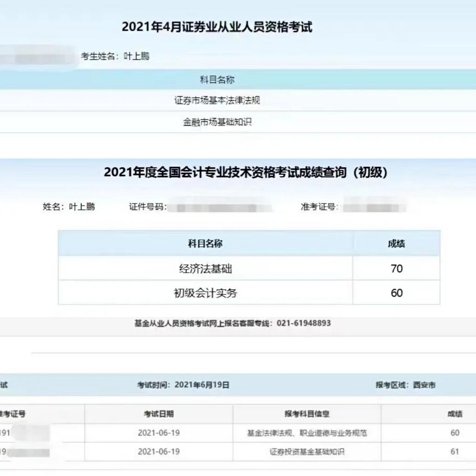Click the blurred 准考证号 value beside 证件号码
Viewport: 476px width, 476px height.
point(374,207)
